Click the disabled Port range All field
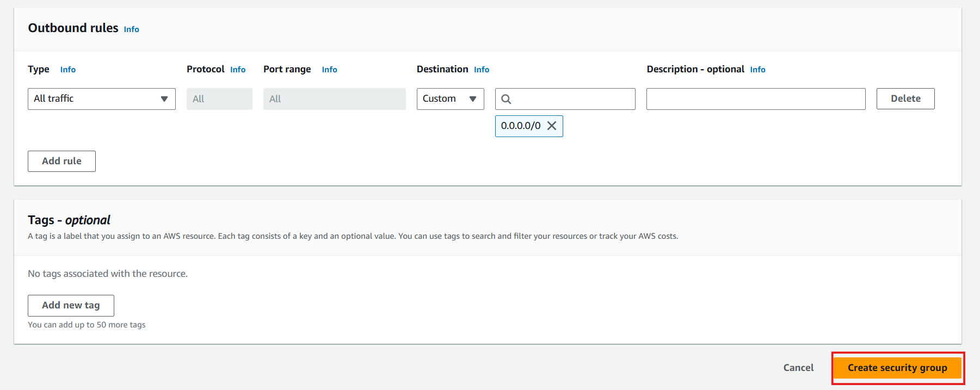980x390 pixels. click(335, 99)
